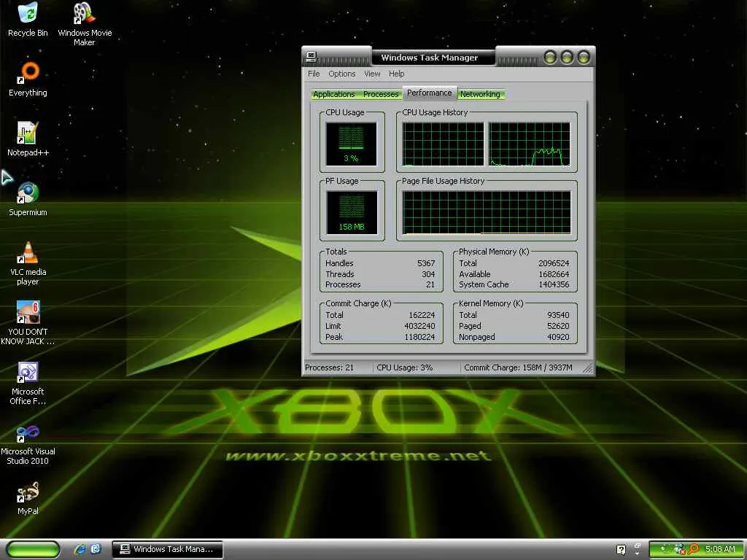Click the Task Manager resize grip corner
This screenshot has width=747, height=560.
[x=588, y=368]
